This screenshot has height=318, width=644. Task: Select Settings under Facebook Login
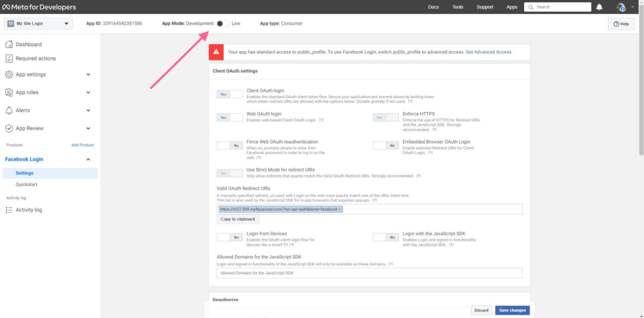tap(50, 173)
